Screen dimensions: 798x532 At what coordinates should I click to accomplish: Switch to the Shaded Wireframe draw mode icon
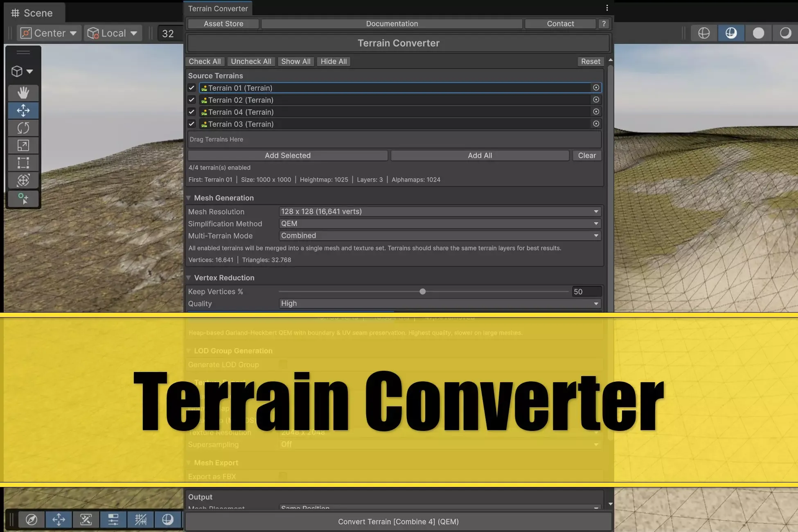[731, 33]
